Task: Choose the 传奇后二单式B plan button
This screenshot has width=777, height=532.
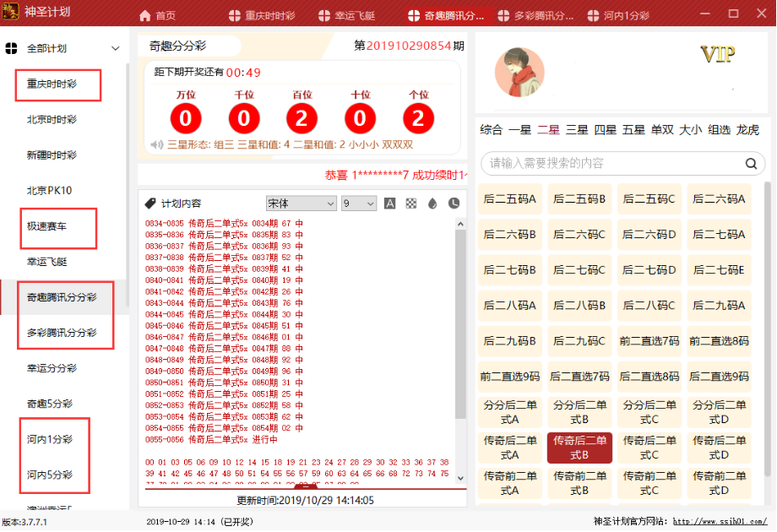Action: 579,448
